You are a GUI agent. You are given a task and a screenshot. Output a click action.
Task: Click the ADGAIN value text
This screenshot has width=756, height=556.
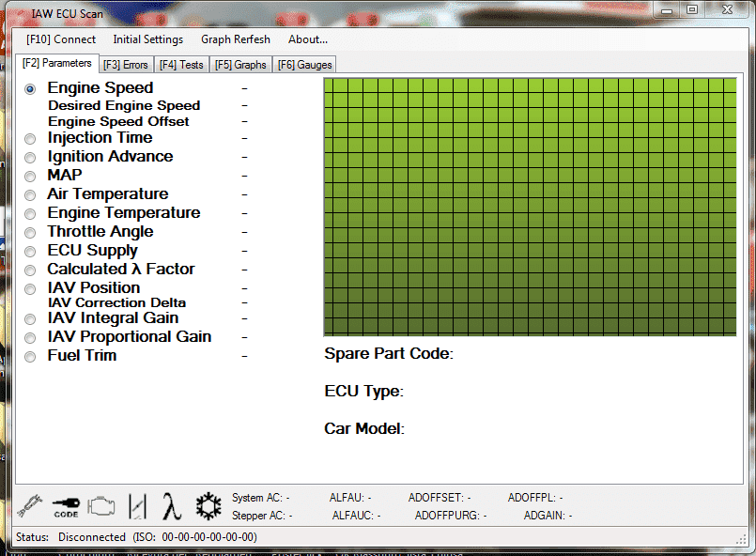coord(548,516)
